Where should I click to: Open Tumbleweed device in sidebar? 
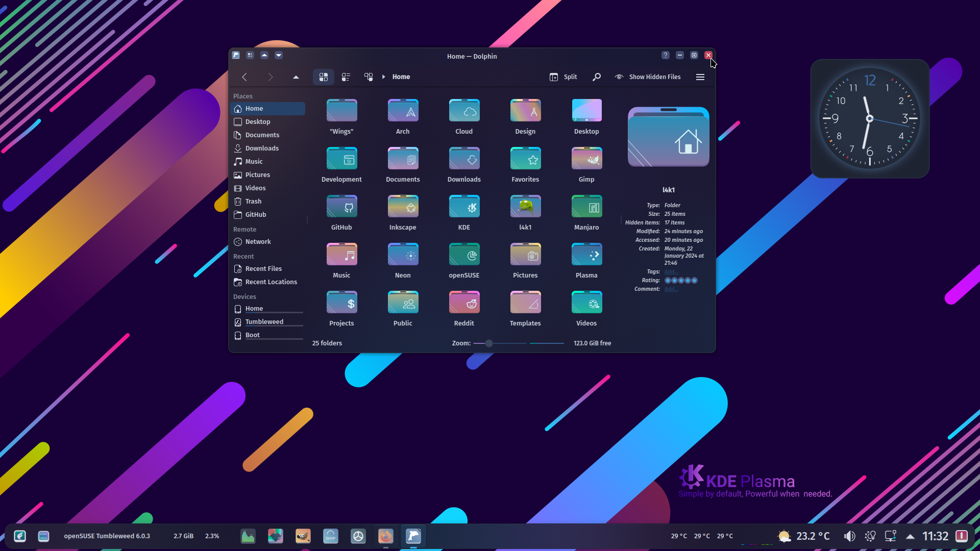pos(268,322)
